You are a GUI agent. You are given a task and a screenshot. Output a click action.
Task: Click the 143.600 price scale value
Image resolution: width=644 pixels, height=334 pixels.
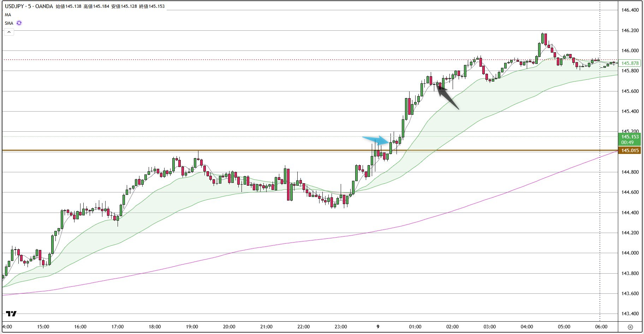tap(630, 293)
